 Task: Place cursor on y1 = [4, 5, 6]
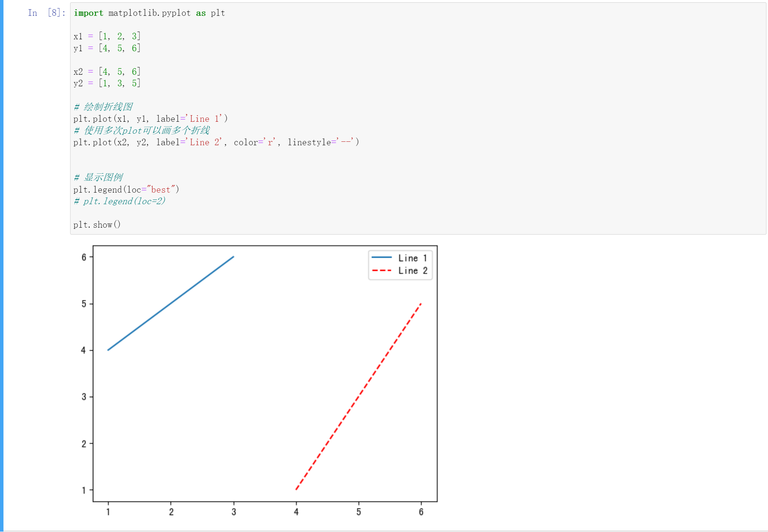pyautogui.click(x=107, y=48)
